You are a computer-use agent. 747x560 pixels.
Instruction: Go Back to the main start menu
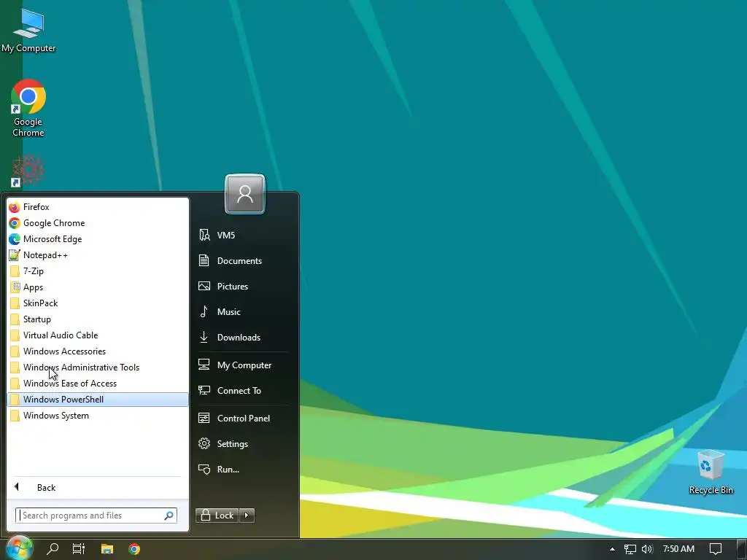click(x=98, y=488)
